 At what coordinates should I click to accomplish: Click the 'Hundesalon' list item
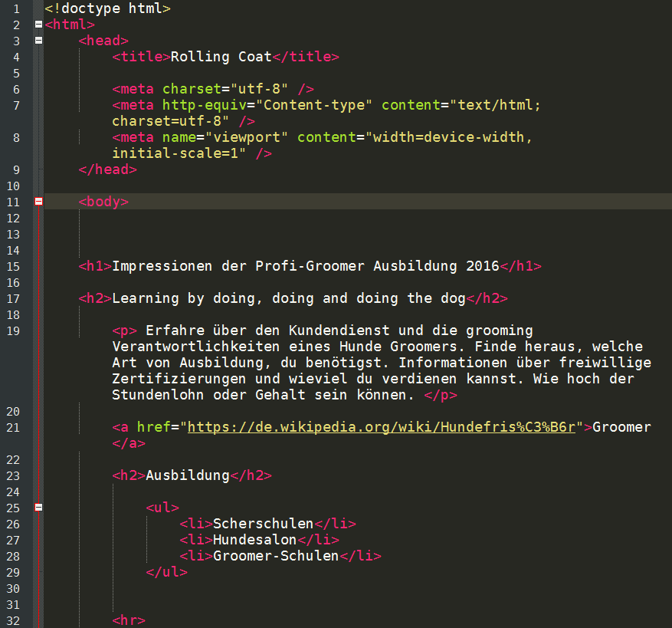[254, 540]
